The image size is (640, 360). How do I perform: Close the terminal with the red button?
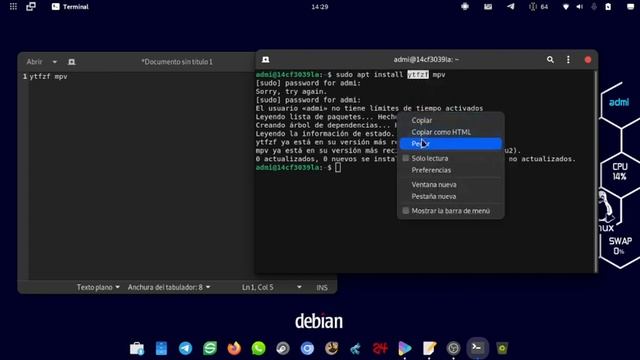click(588, 60)
